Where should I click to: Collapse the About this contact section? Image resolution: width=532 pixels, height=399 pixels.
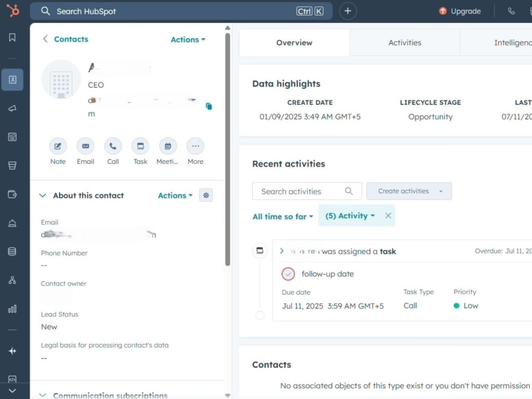pos(43,195)
